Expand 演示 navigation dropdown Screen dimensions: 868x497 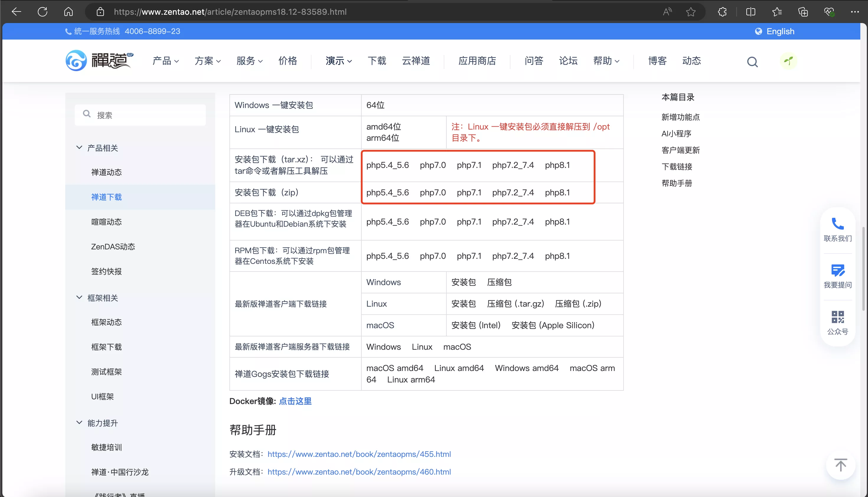(339, 61)
